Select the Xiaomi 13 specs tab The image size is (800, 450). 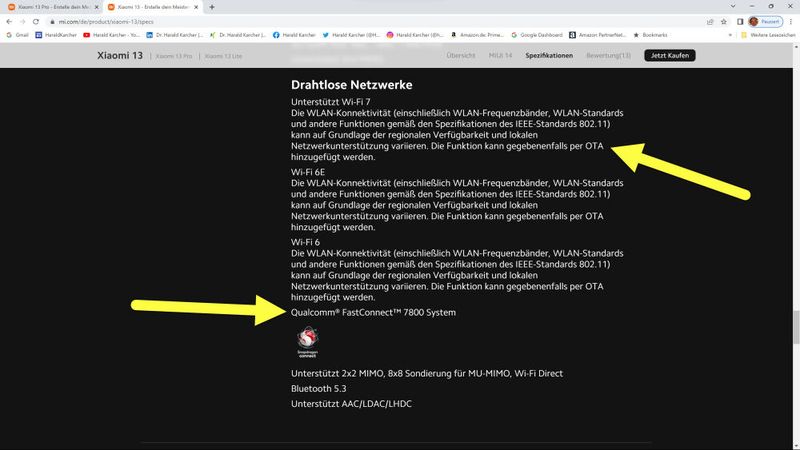(x=153, y=7)
